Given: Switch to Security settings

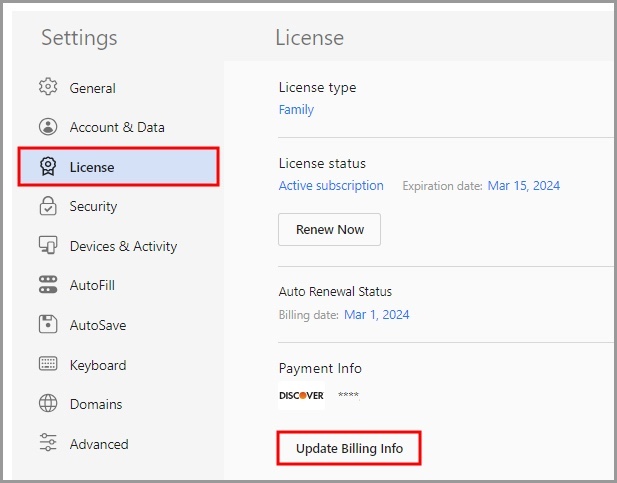Looking at the screenshot, I should pyautogui.click(x=93, y=206).
